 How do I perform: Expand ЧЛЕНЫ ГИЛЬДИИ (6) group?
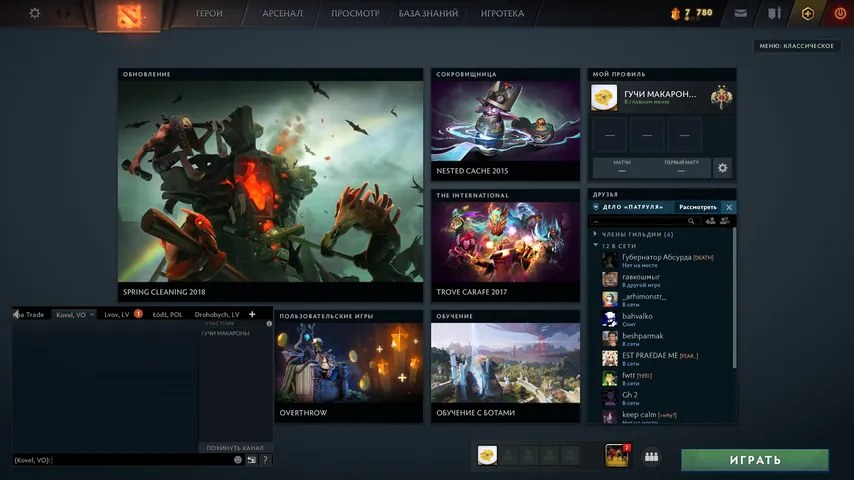(637, 234)
